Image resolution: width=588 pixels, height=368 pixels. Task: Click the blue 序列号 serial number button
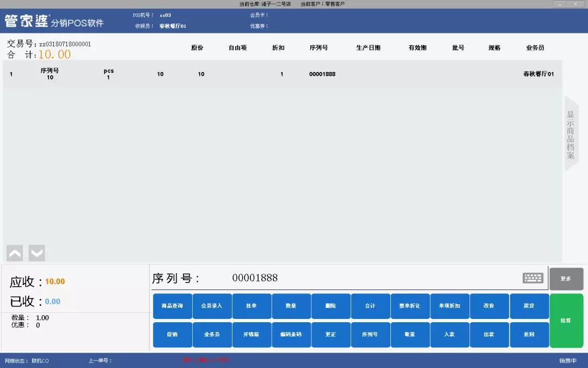coord(370,334)
